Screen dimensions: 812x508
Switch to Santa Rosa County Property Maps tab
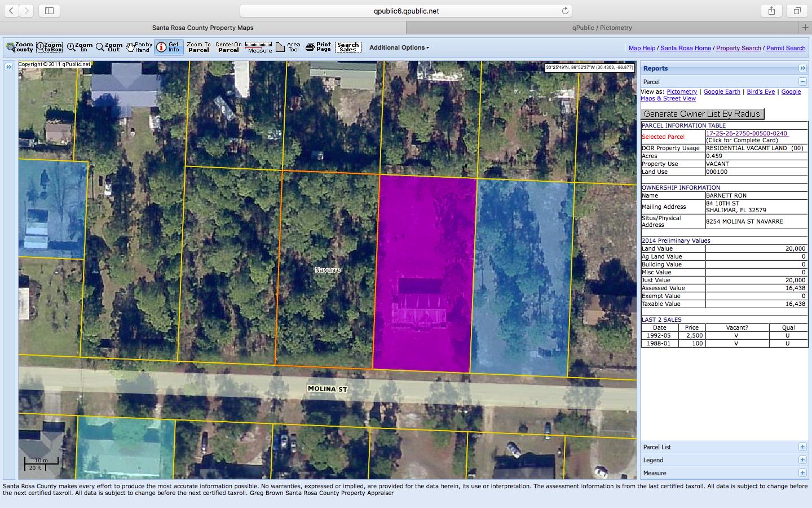point(202,28)
